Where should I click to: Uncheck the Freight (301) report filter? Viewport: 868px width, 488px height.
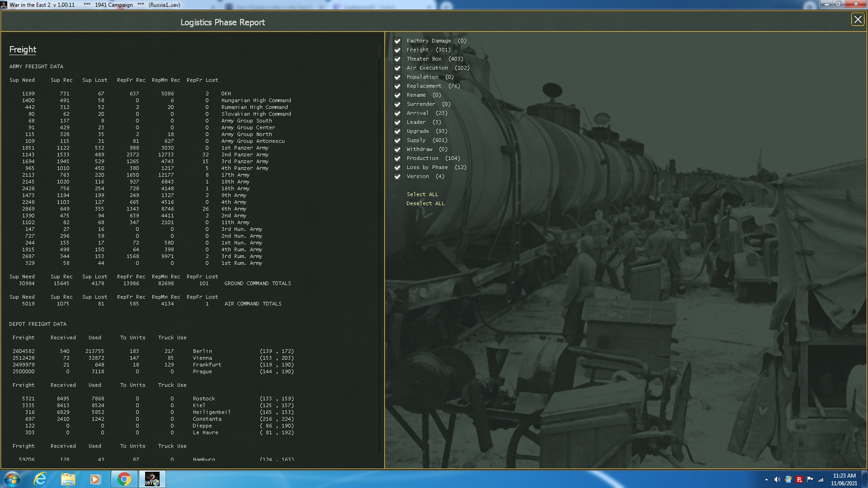click(x=397, y=50)
